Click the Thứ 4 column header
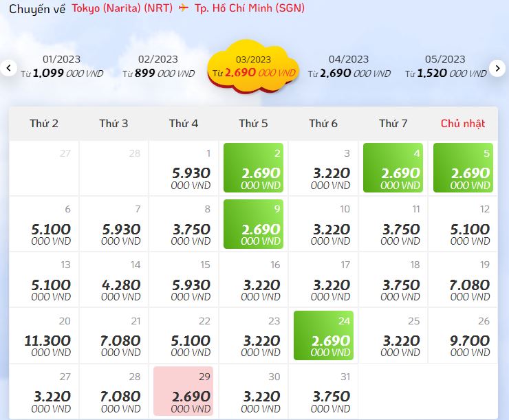Screen dimensions: 509x420 click(x=184, y=124)
